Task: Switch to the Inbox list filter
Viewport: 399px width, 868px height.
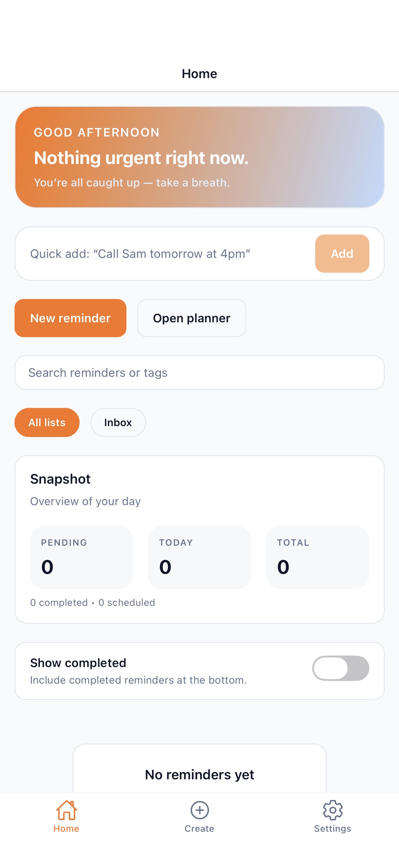Action: pos(118,422)
